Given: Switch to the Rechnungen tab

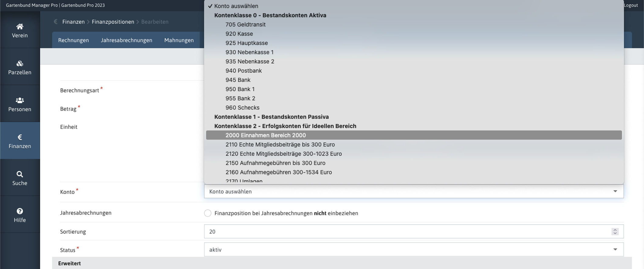Looking at the screenshot, I should tap(74, 40).
